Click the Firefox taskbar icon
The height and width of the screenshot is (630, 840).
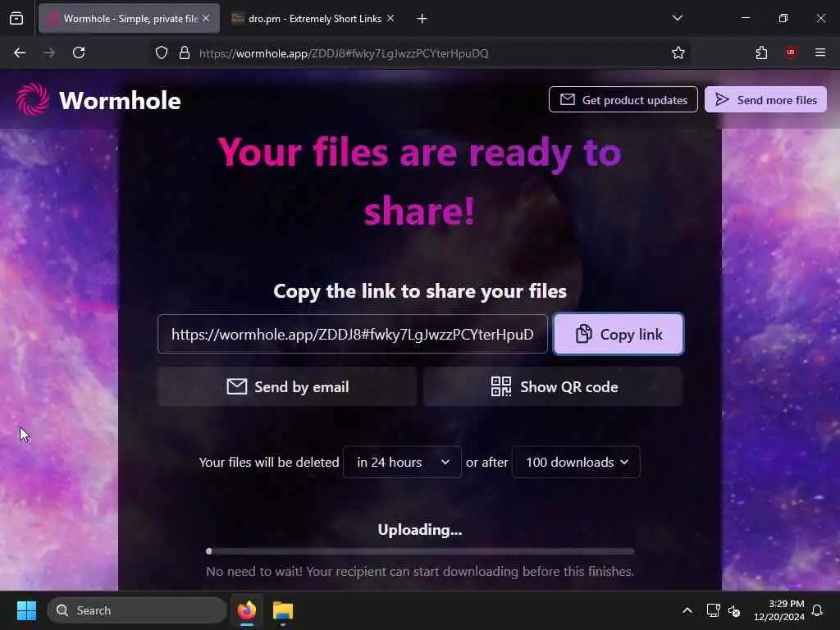click(x=246, y=610)
